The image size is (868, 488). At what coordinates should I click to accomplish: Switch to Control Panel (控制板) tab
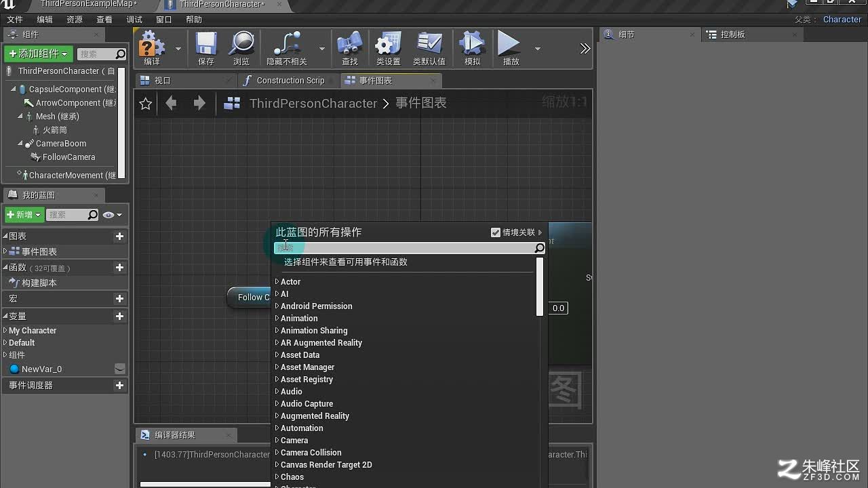[751, 35]
